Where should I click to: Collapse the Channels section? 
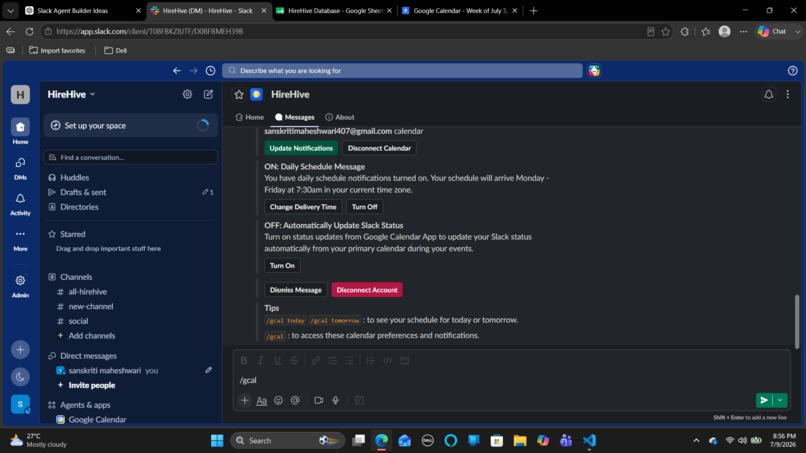(x=76, y=277)
